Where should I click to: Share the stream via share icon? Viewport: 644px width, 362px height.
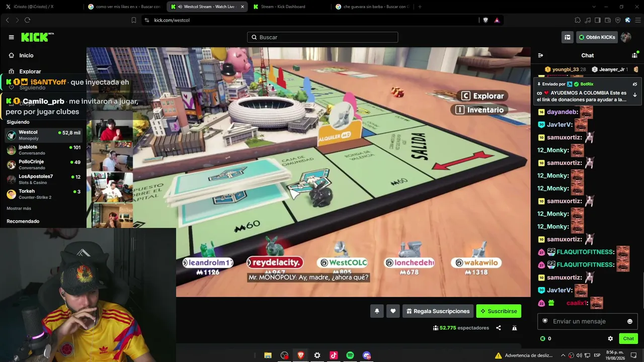click(x=499, y=328)
